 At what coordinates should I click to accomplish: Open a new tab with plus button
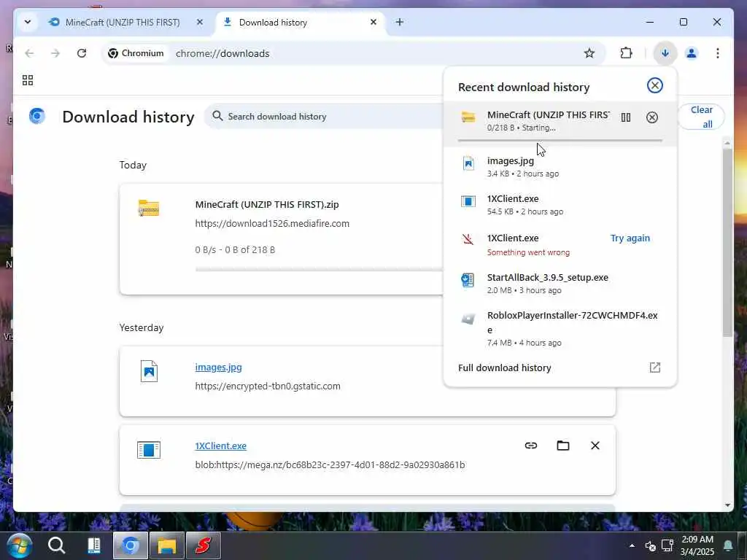coord(400,22)
